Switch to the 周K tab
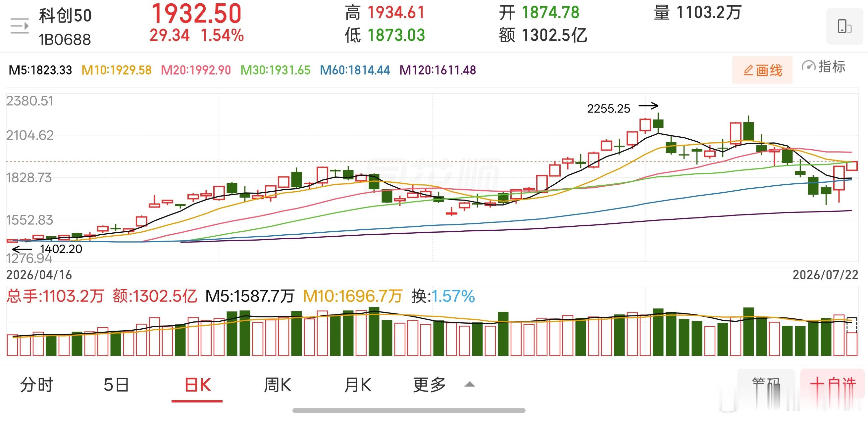 point(277,385)
